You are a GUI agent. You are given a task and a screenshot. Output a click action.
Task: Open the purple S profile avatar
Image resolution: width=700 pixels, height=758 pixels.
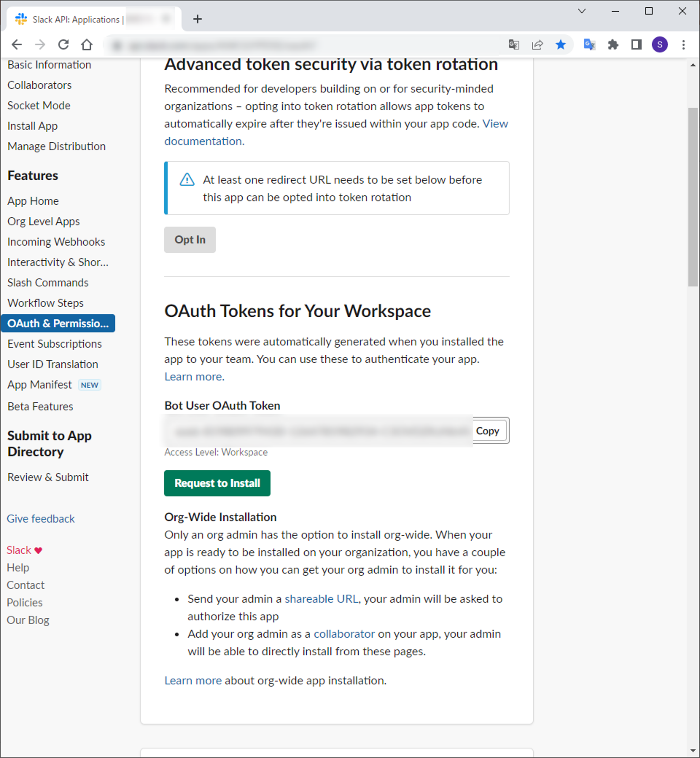[660, 45]
